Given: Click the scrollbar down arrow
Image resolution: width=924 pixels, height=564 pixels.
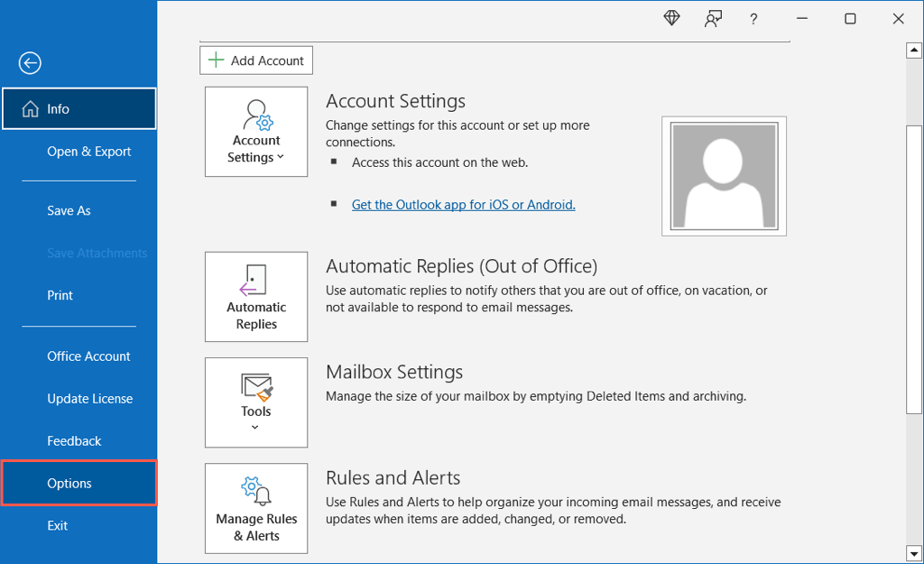Looking at the screenshot, I should pos(913,552).
